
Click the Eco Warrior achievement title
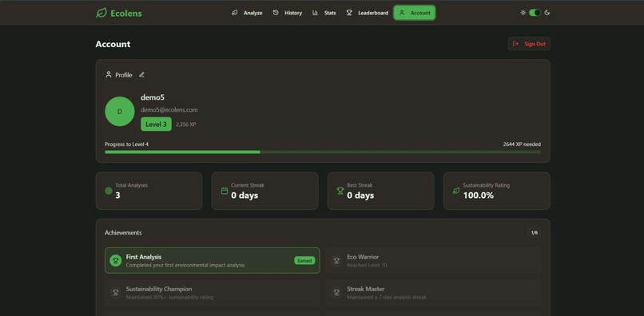(363, 257)
